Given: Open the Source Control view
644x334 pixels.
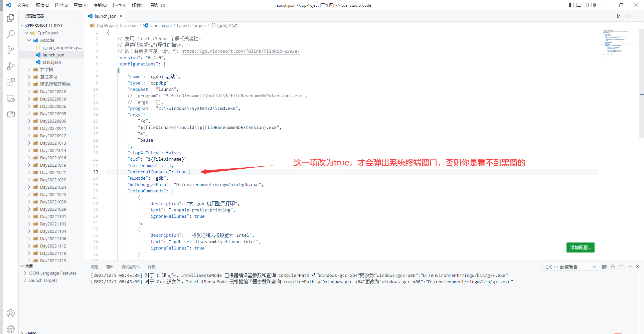Looking at the screenshot, I should click(11, 50).
